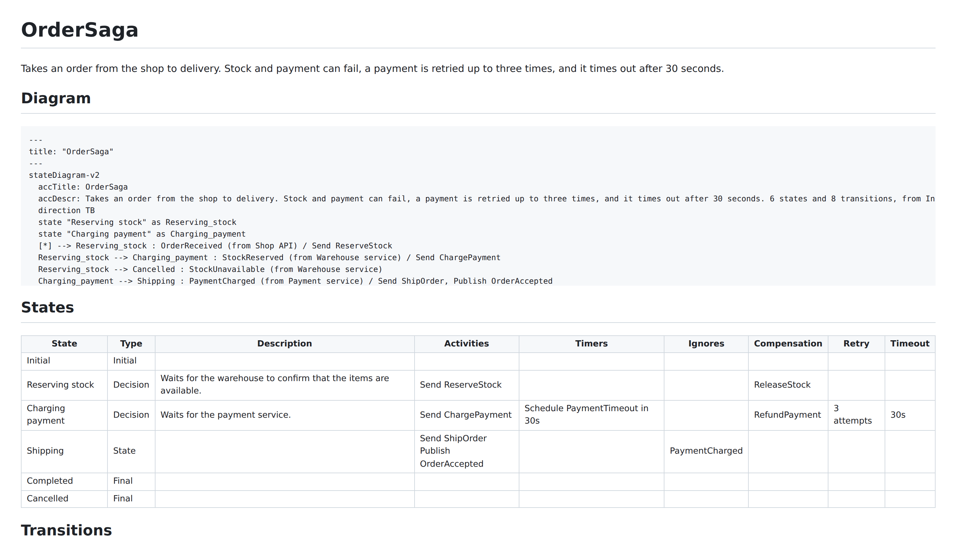Click the Send ShipOrder Publish OrderAccepted cell
The width and height of the screenshot is (980, 536).
point(467,451)
